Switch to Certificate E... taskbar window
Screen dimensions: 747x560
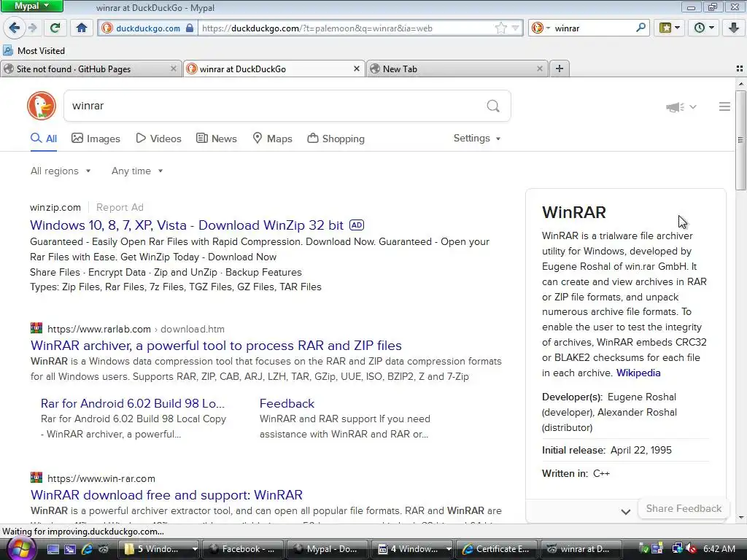click(497, 549)
